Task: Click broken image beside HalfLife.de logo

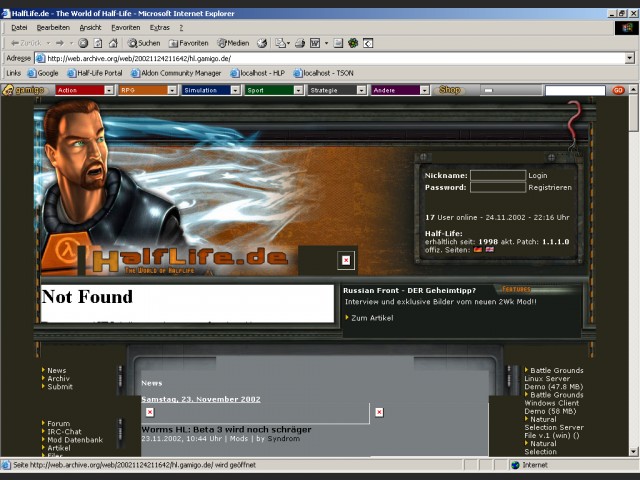Action: click(346, 260)
